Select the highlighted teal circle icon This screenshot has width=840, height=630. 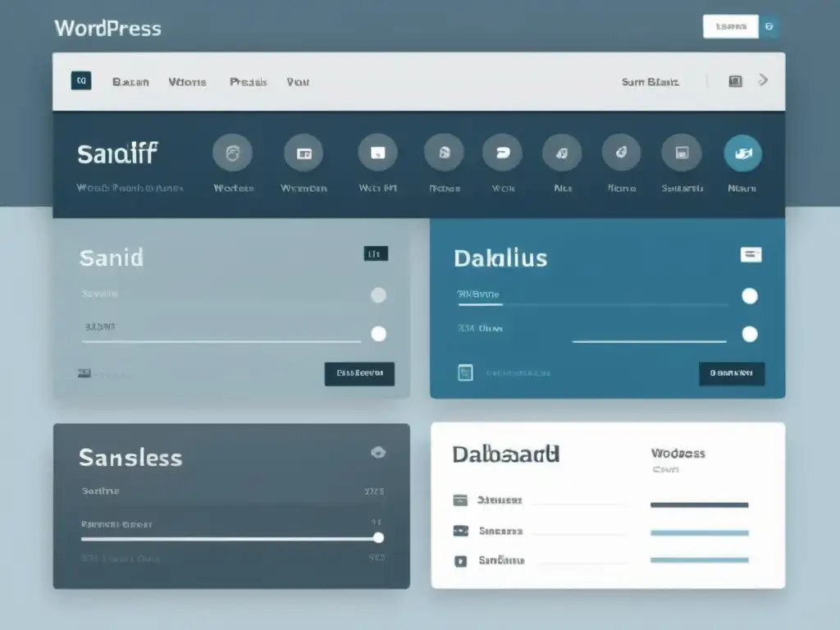(x=743, y=153)
